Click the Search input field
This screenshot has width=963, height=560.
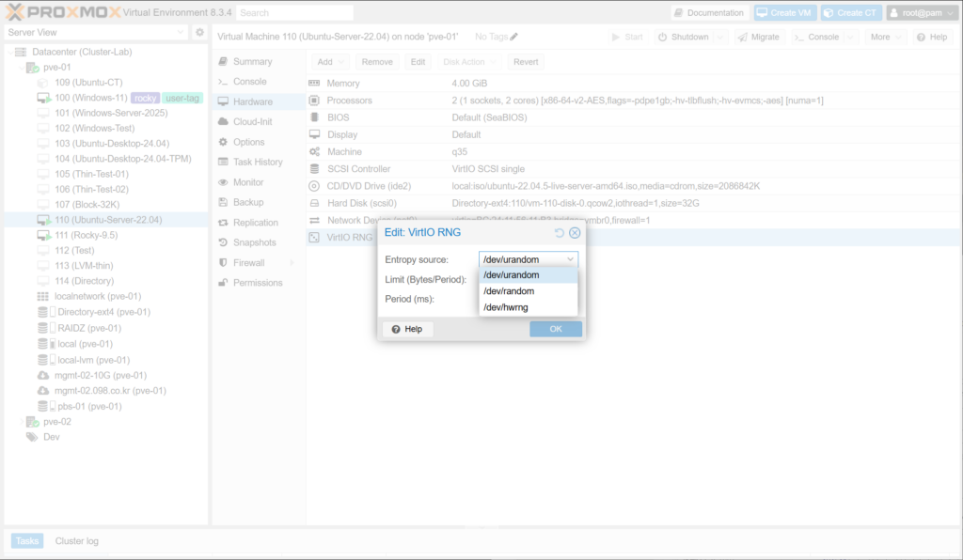pyautogui.click(x=294, y=13)
